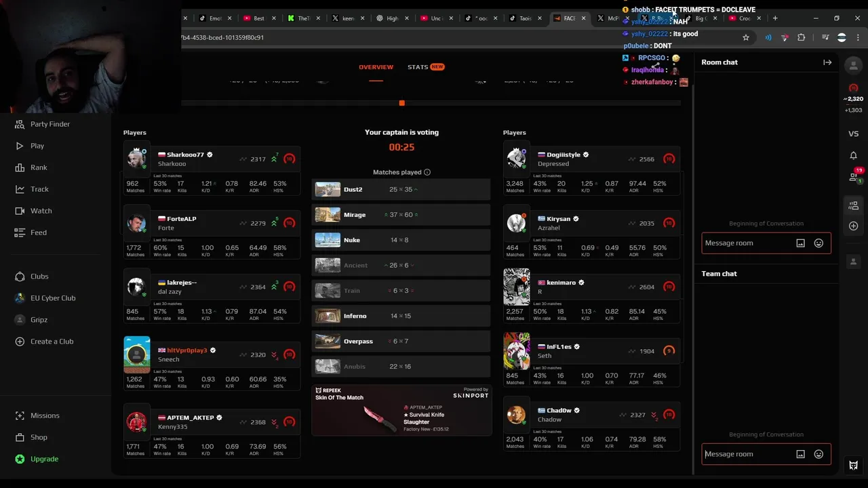Select the Ancient map row

pyautogui.click(x=401, y=265)
